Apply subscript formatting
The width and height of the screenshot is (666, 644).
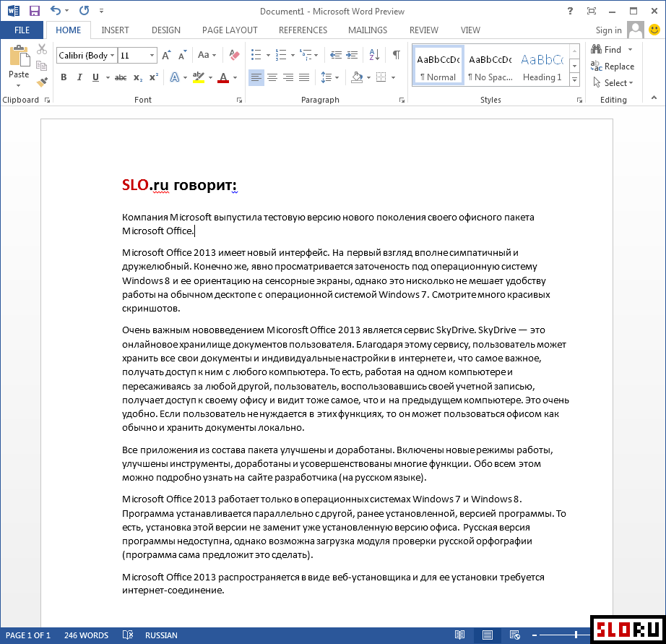(x=138, y=77)
